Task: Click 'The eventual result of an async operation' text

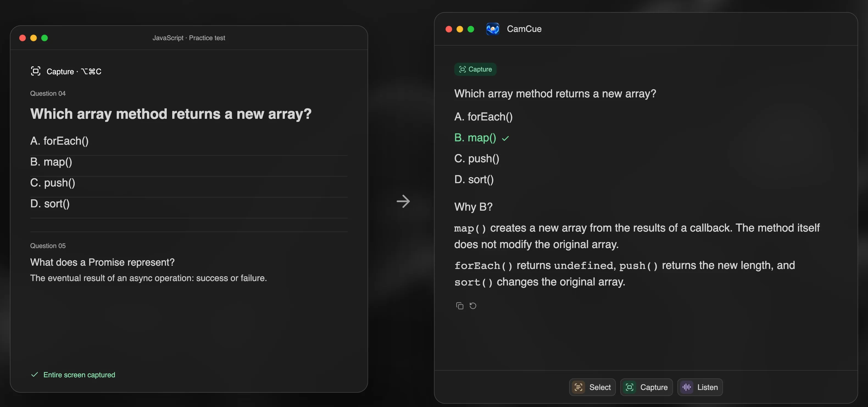Action: (x=148, y=278)
